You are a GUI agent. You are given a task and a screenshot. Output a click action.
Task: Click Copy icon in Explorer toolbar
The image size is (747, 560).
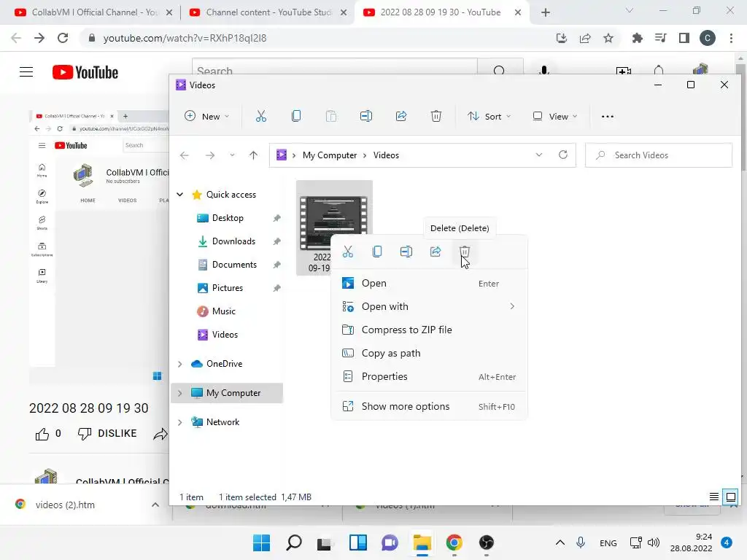pyautogui.click(x=296, y=116)
